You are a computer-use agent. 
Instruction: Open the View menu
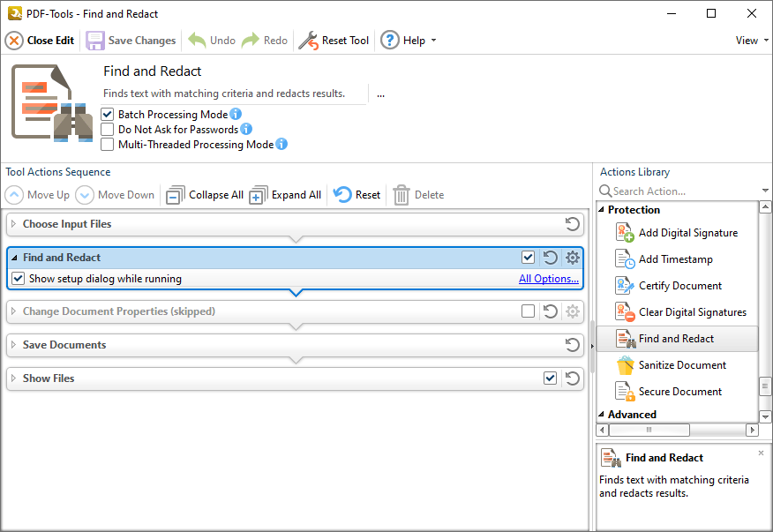pyautogui.click(x=751, y=41)
